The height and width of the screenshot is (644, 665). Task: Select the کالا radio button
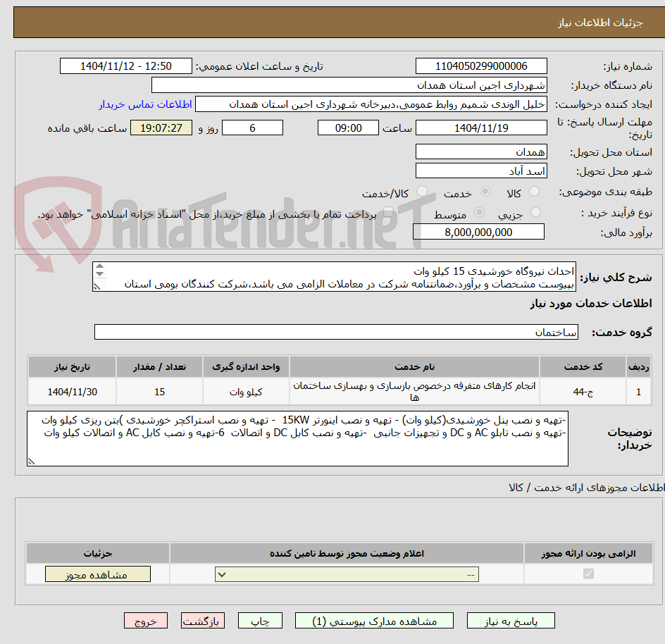click(535, 192)
